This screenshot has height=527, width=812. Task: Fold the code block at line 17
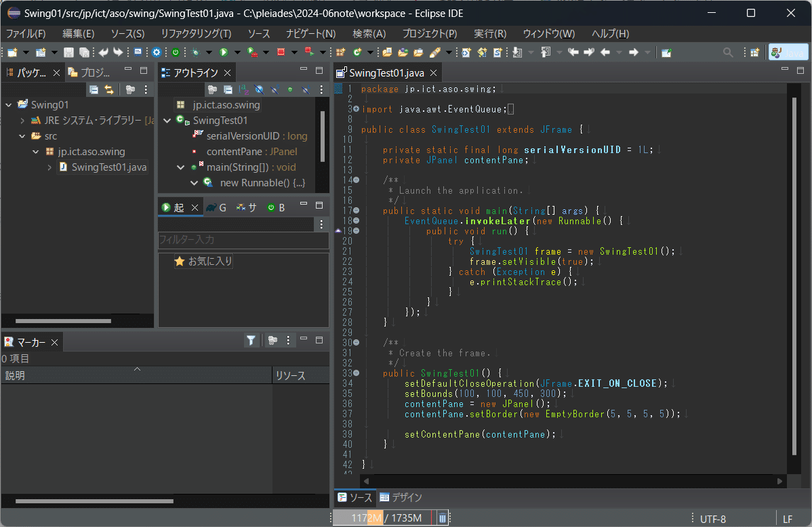(x=357, y=211)
